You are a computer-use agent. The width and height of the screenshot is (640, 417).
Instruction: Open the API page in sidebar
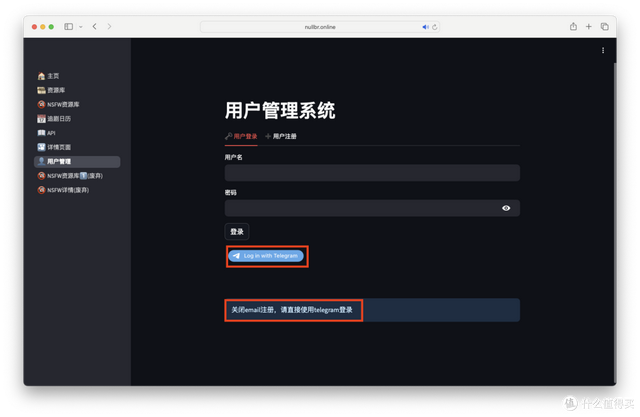(46, 133)
